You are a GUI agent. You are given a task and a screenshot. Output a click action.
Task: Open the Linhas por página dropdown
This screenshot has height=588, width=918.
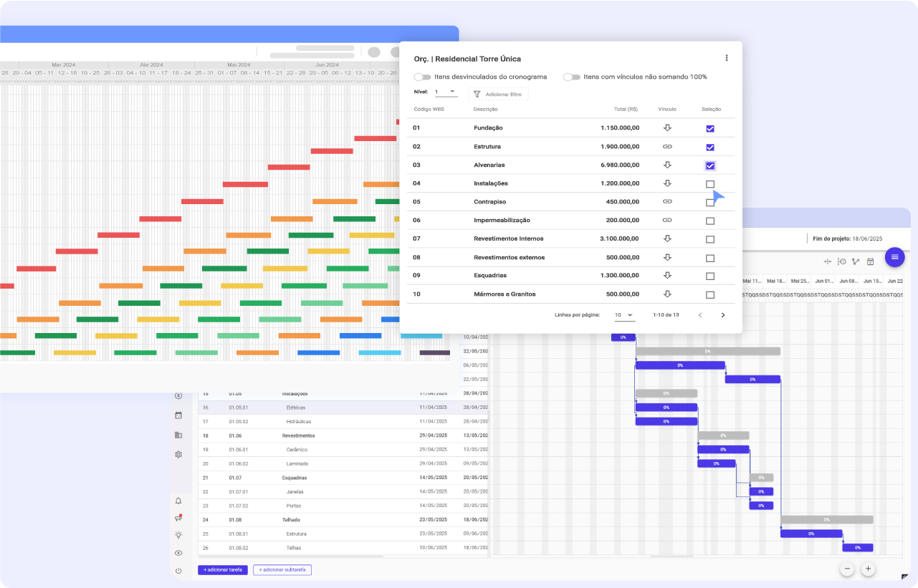click(x=624, y=315)
